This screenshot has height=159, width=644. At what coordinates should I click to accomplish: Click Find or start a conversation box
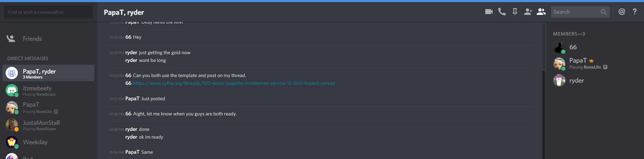[48, 12]
